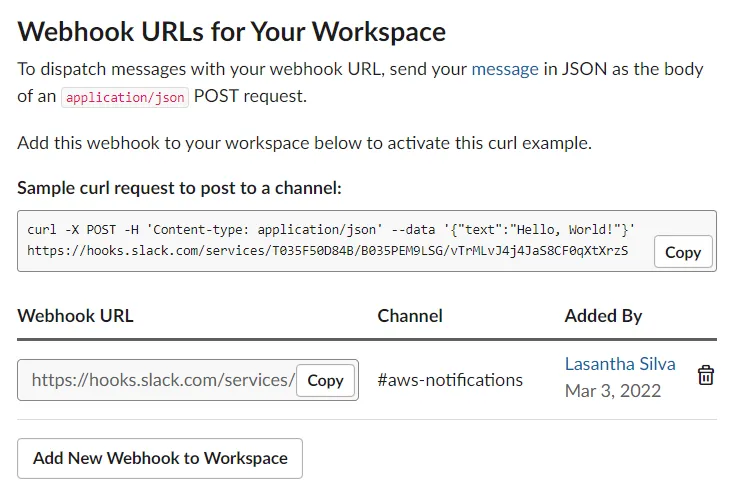Click the Webhook URL column header

point(75,315)
